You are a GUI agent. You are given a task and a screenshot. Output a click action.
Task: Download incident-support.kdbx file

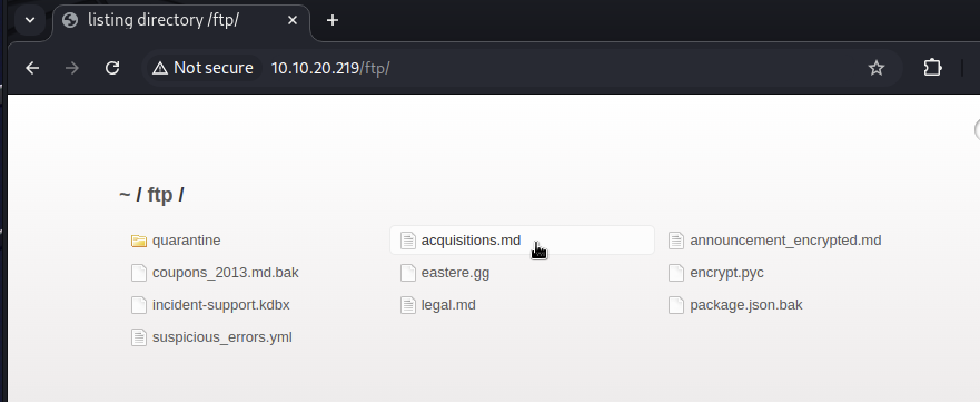pyautogui.click(x=221, y=305)
